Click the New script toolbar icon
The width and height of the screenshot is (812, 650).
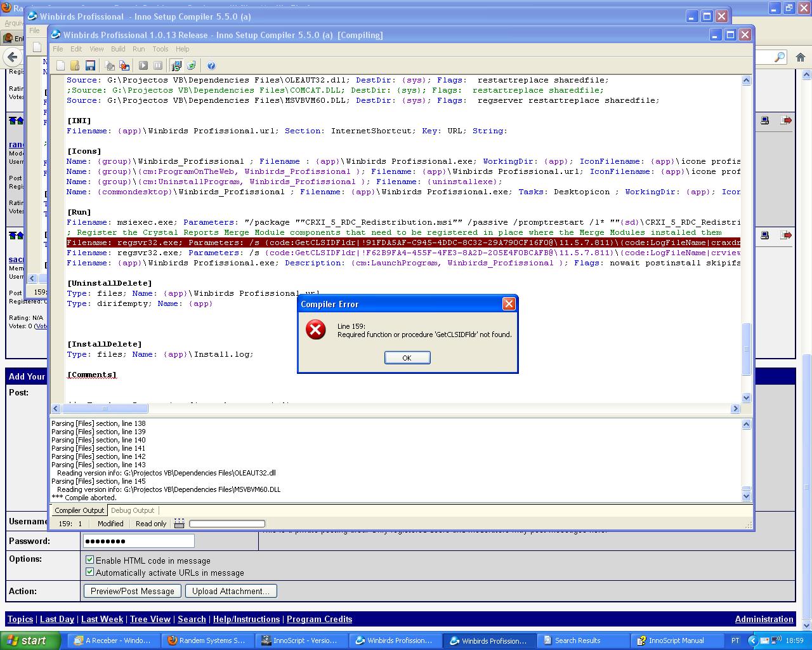pyautogui.click(x=60, y=65)
